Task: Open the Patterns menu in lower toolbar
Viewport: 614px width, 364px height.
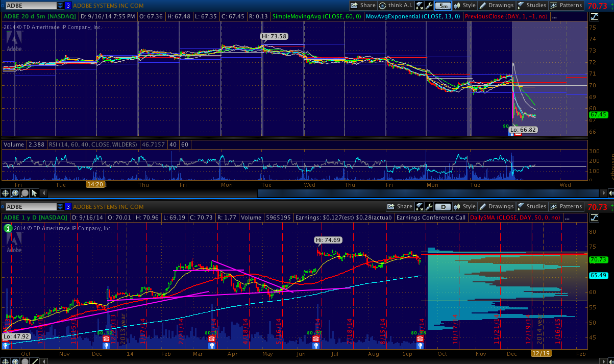Action: pos(567,207)
